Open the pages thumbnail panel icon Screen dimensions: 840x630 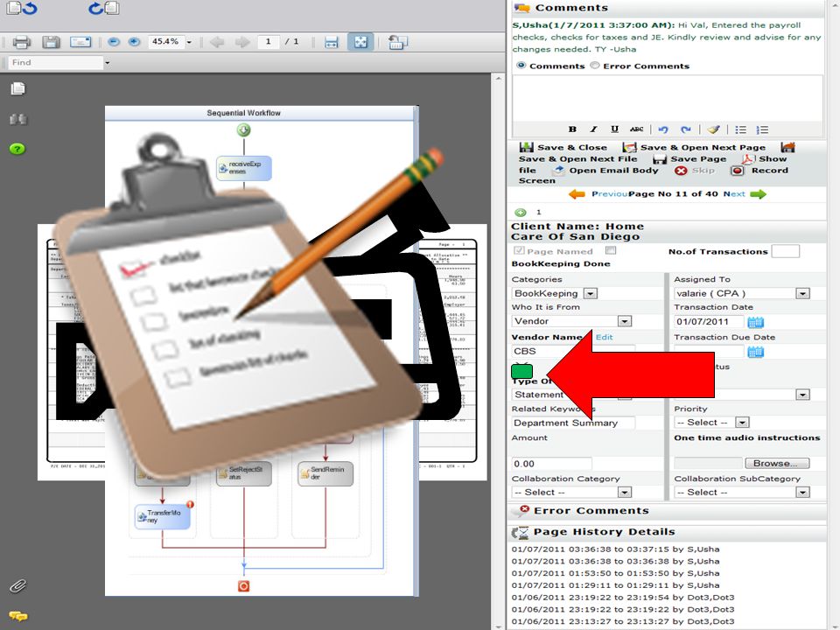[17, 88]
